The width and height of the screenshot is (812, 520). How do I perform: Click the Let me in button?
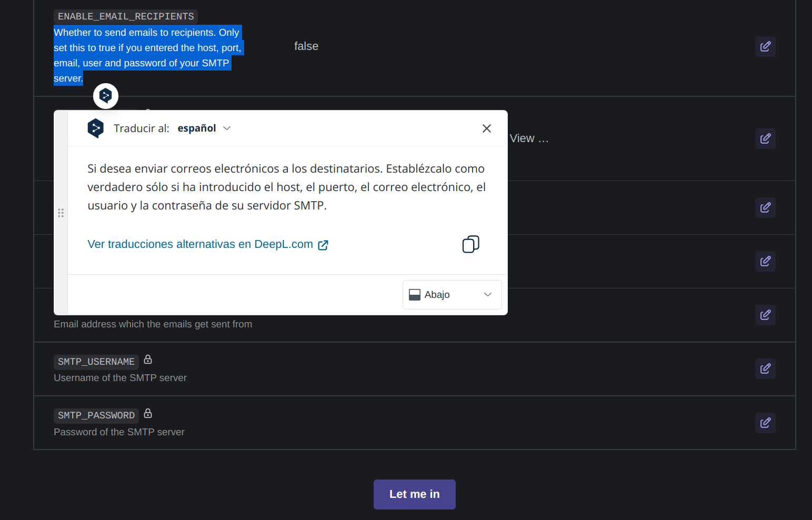[x=414, y=494]
